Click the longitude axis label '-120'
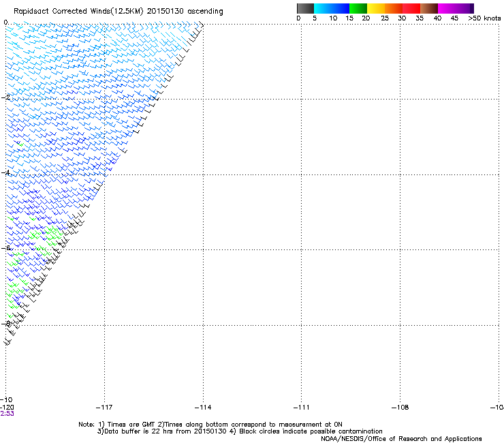 7,408
